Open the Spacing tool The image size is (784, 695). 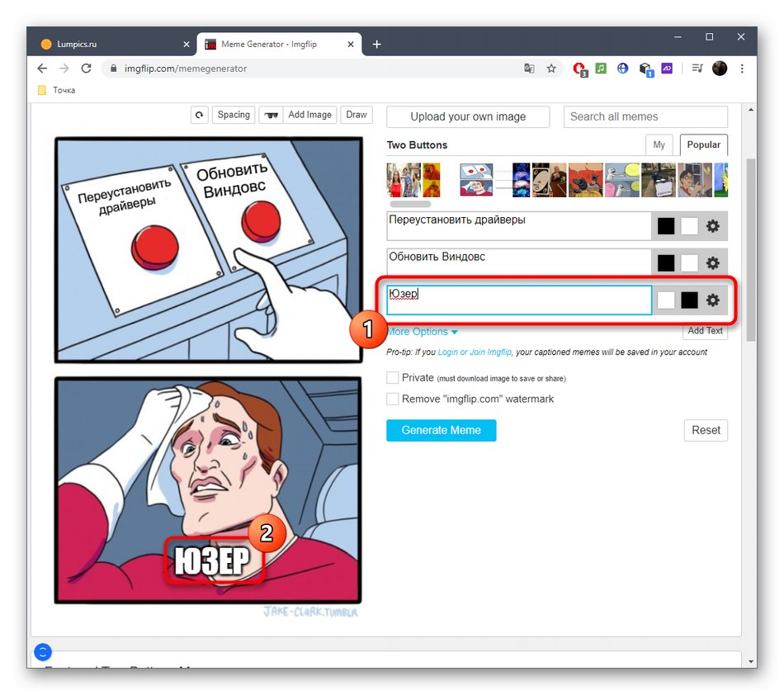tap(234, 115)
